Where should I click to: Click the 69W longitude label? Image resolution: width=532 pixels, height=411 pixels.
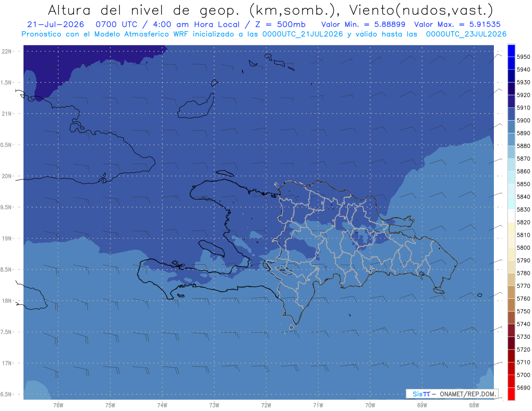pos(422,405)
